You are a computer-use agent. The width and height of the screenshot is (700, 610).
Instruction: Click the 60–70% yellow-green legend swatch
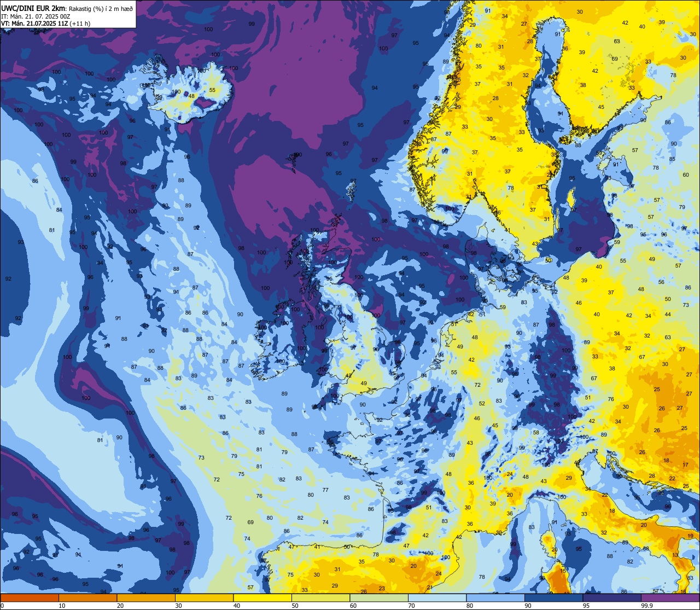379,597
